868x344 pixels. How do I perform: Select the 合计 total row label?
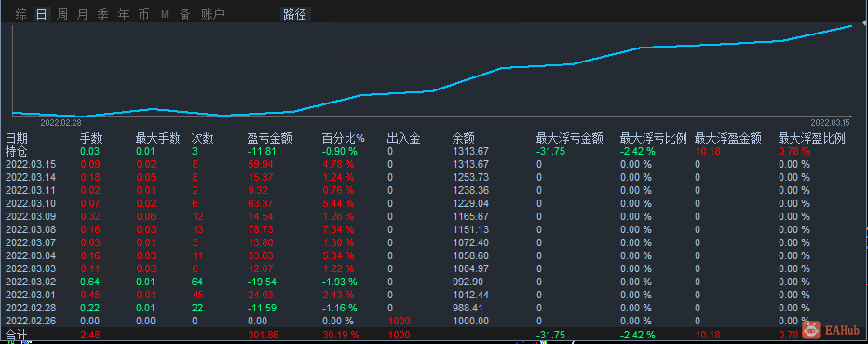[x=16, y=335]
